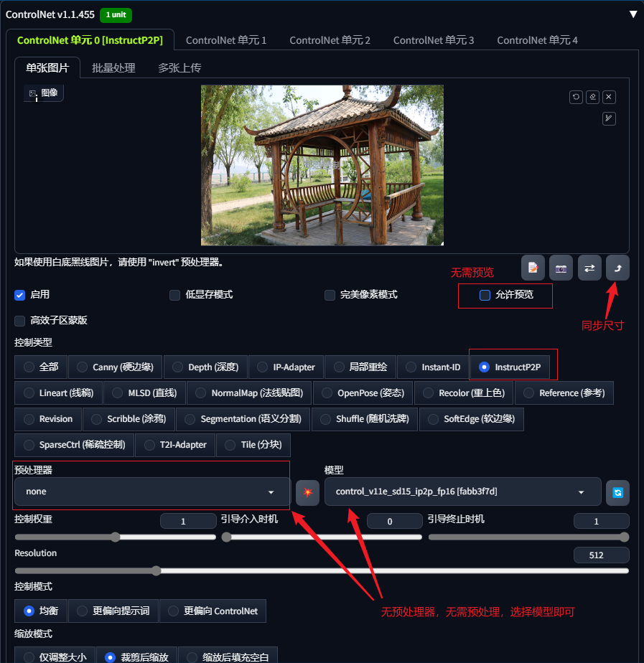Select Tile (分块) control type

(253, 445)
